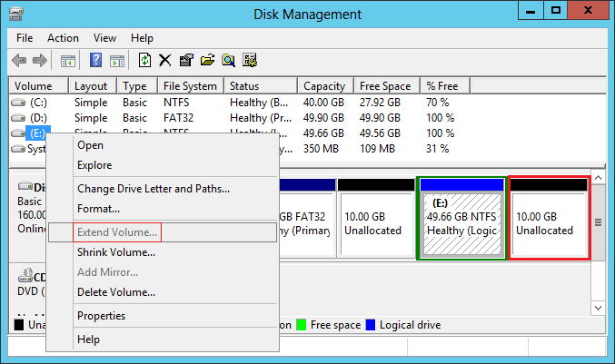The height and width of the screenshot is (364, 615).
Task: Open the View menu
Action: tap(104, 38)
